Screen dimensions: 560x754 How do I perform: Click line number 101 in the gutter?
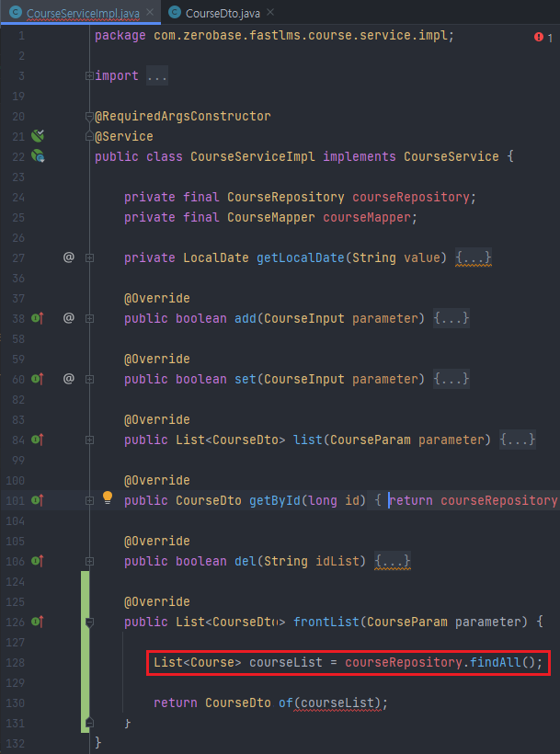click(17, 501)
